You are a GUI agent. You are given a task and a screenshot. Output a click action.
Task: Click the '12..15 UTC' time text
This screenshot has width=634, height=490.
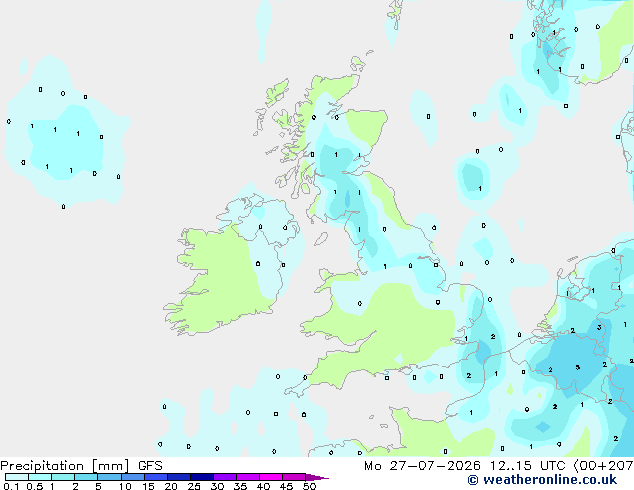tap(527, 466)
